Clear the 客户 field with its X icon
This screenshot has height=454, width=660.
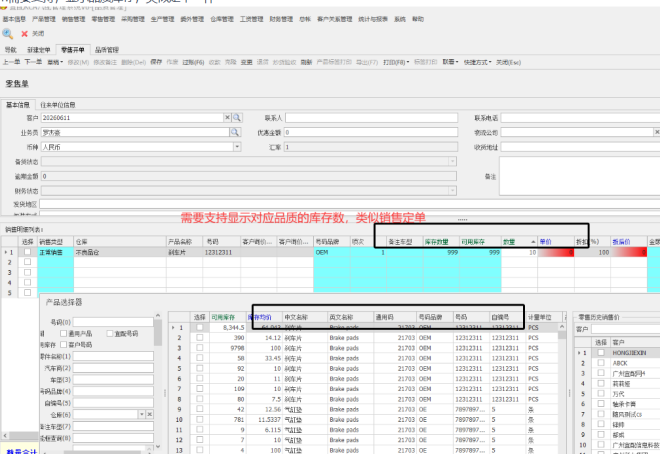[x=227, y=117]
